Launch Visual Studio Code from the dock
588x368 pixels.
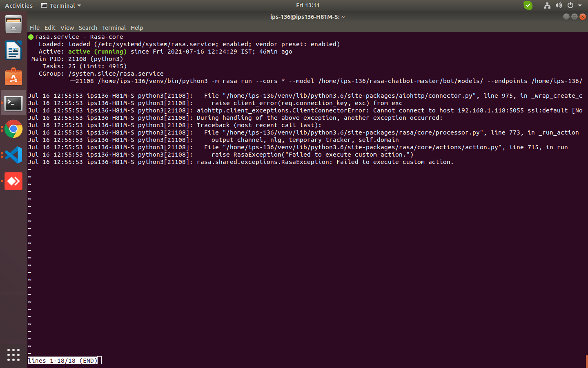(13, 155)
